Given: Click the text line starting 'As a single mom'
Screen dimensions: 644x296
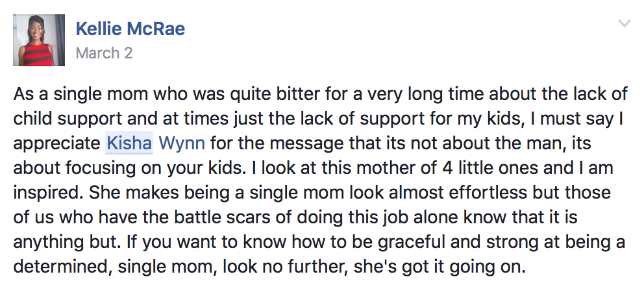Looking at the screenshot, I should pyautogui.click(x=320, y=95).
